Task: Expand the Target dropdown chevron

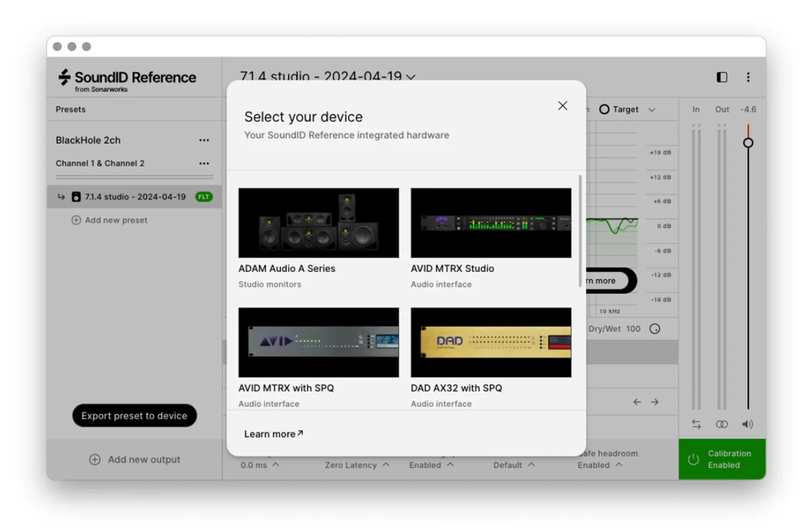Action: (652, 110)
